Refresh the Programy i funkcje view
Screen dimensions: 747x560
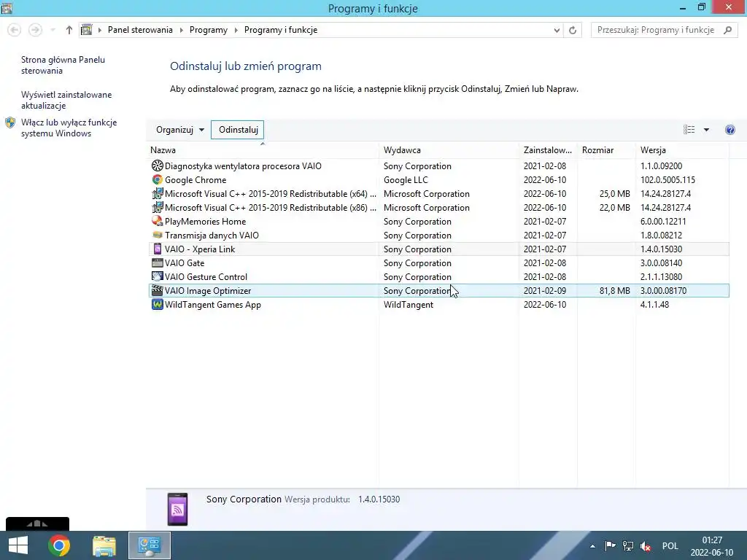tap(573, 30)
